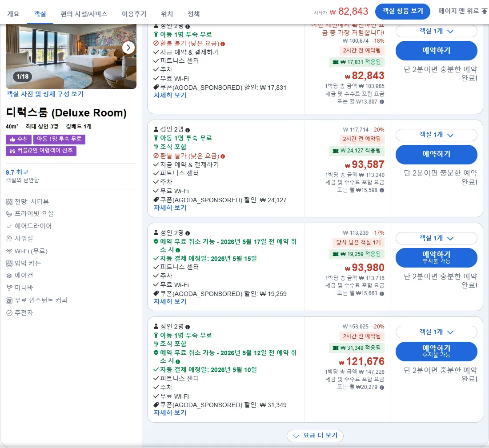Open the 이용후기 tab
Screen dimensions: 489x448
[x=134, y=14]
